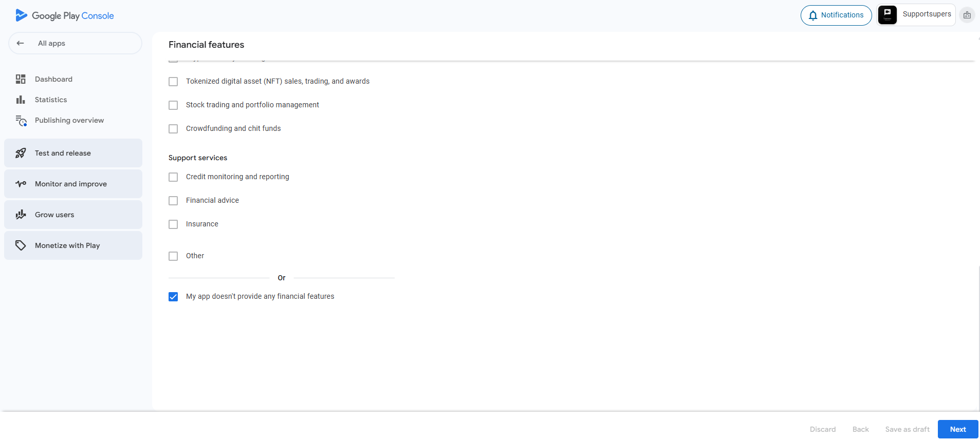This screenshot has height=441, width=980.
Task: Tick Stock trading and portfolio management
Action: tap(173, 105)
